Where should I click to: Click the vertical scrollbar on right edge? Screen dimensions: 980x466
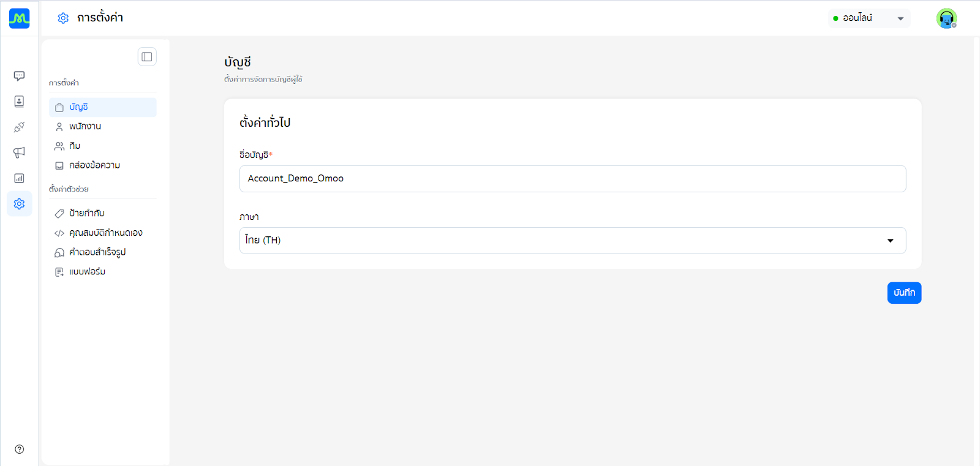click(x=976, y=251)
